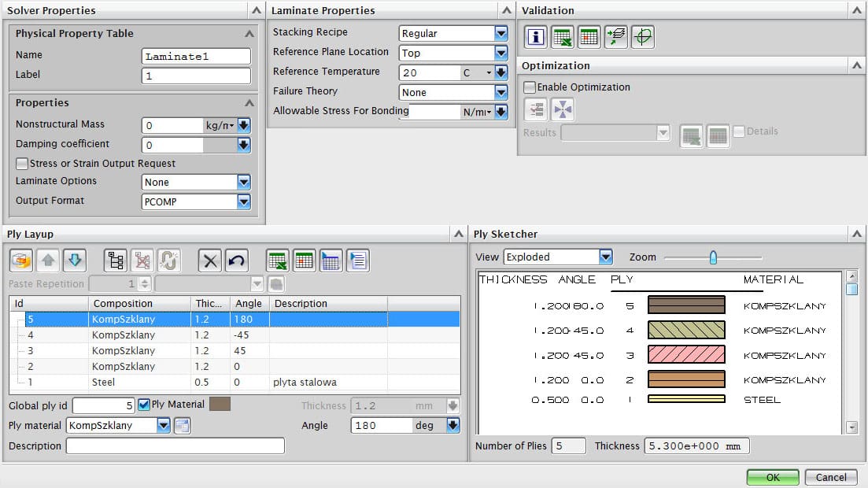Expand the Output Format PCOMP dropdown

pos(244,202)
